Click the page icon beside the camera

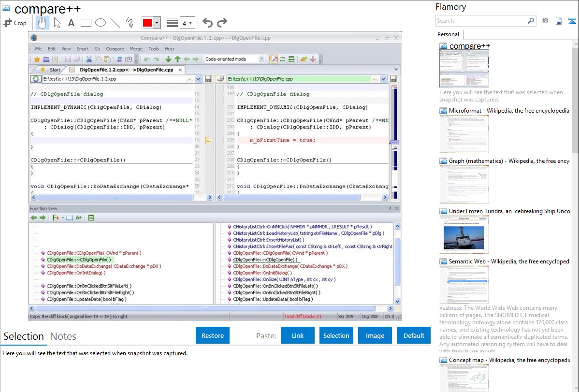559,21
